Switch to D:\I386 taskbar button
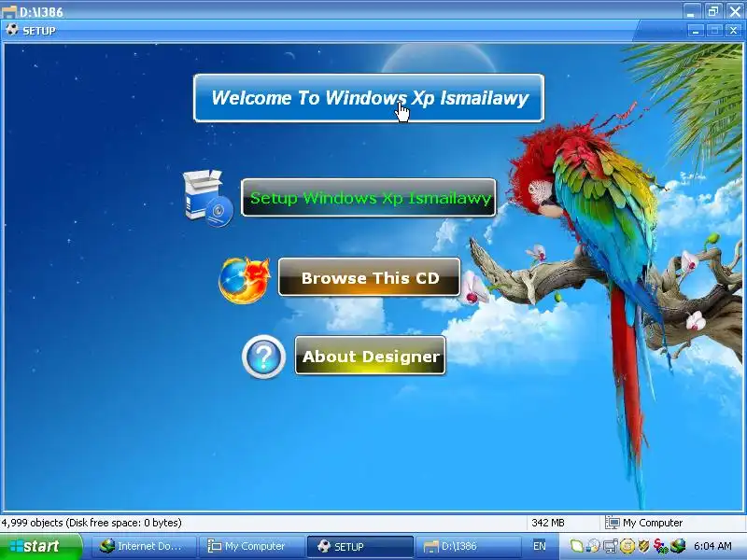The image size is (747, 560). (x=468, y=546)
